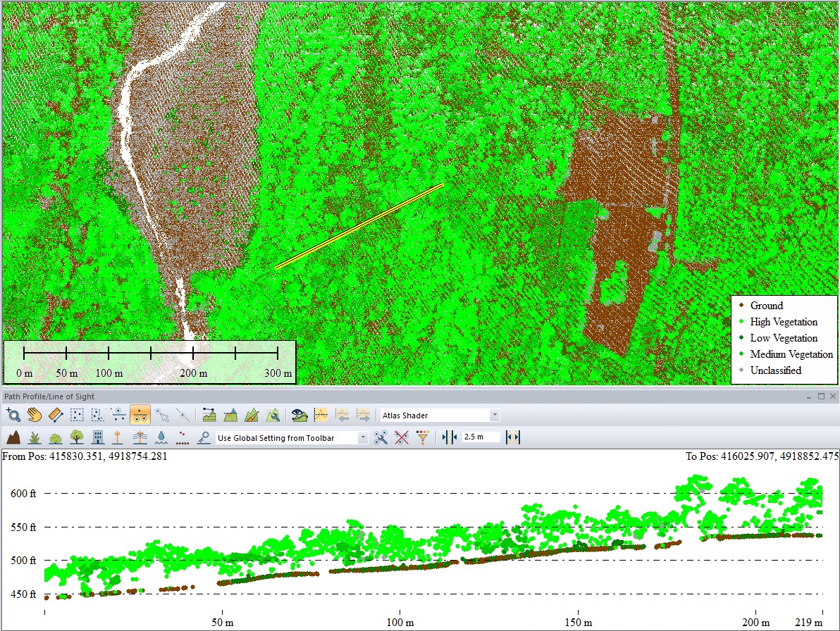
Task: Classify points as powerline tower icon
Action: [140, 437]
